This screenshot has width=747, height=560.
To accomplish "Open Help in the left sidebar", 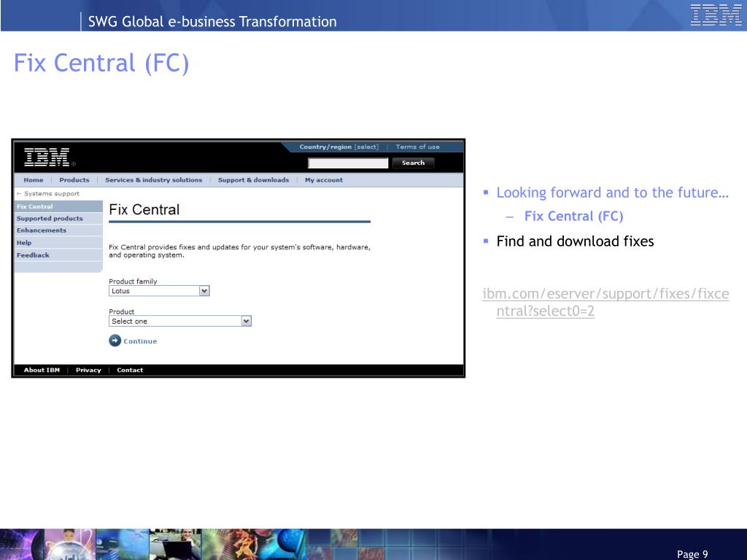I will click(58, 243).
